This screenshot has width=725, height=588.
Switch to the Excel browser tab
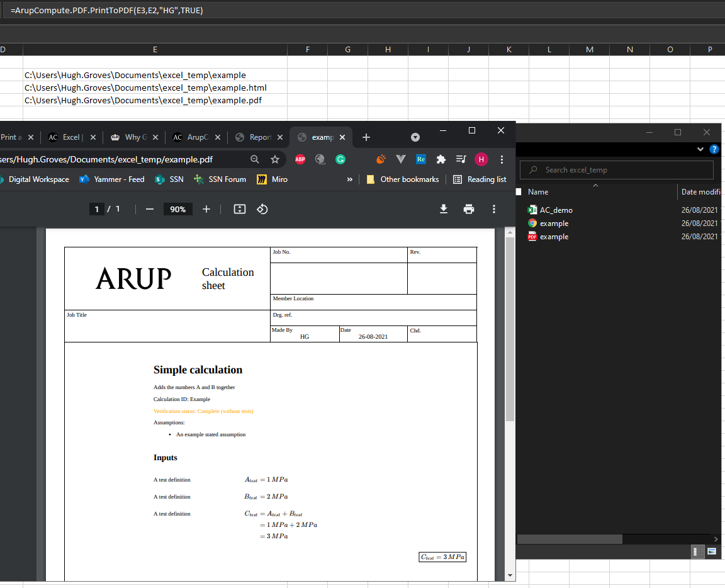click(72, 137)
